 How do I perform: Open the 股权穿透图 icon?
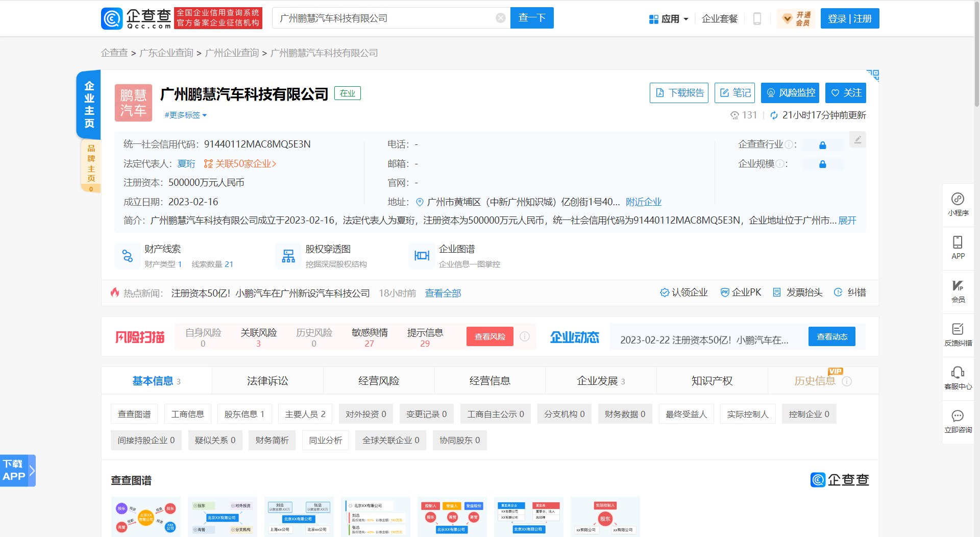288,256
